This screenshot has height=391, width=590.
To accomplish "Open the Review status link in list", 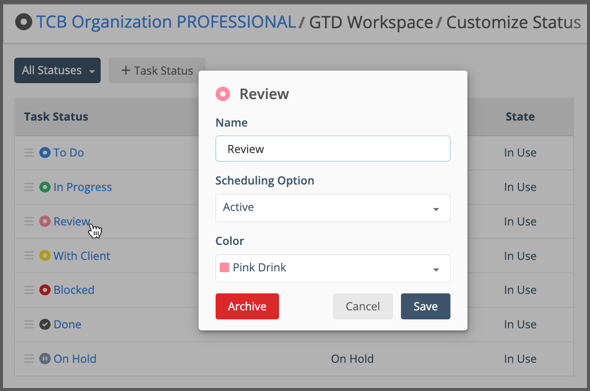I will point(71,221).
